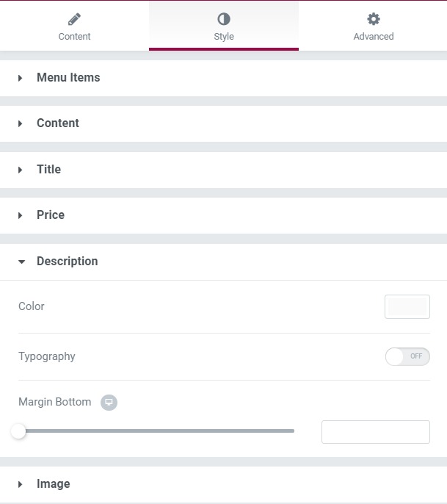Click the pencil icon of Content tab

pos(75,19)
